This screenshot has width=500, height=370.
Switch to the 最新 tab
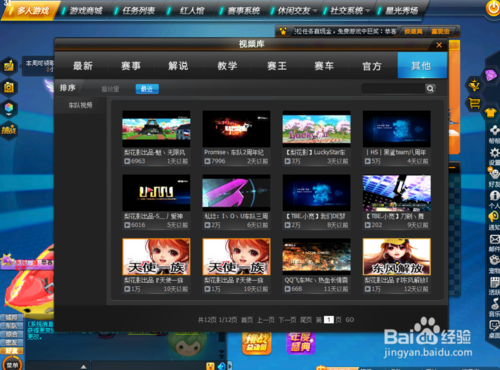[83, 66]
